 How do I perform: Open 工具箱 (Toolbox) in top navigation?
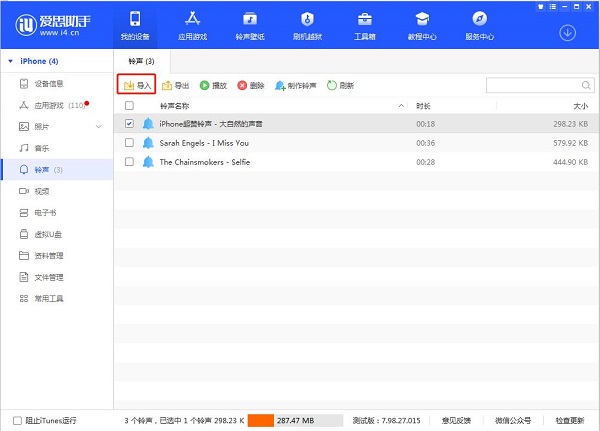364,26
